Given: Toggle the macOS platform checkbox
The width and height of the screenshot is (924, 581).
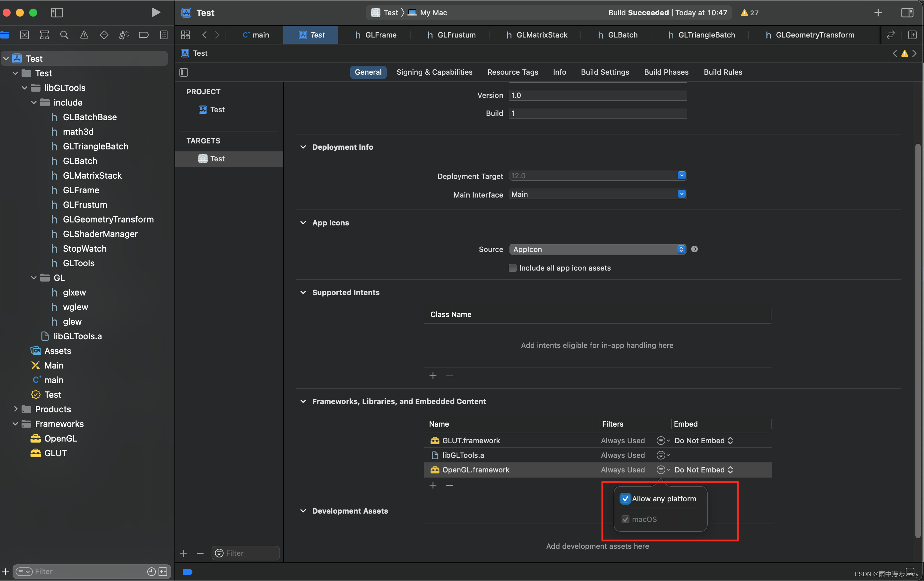Looking at the screenshot, I should [x=626, y=519].
